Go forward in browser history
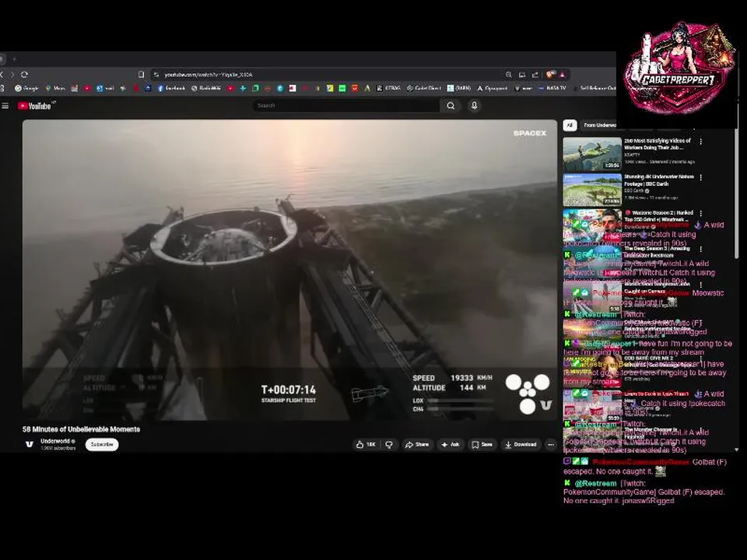747x560 pixels. (12, 75)
